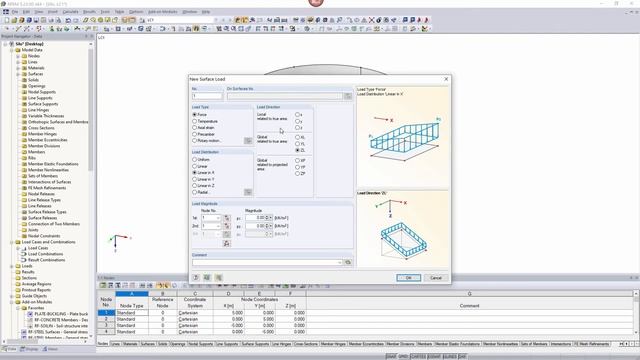Expand the Loads tree node
Viewport: 640px width, 360px height.
point(12,266)
